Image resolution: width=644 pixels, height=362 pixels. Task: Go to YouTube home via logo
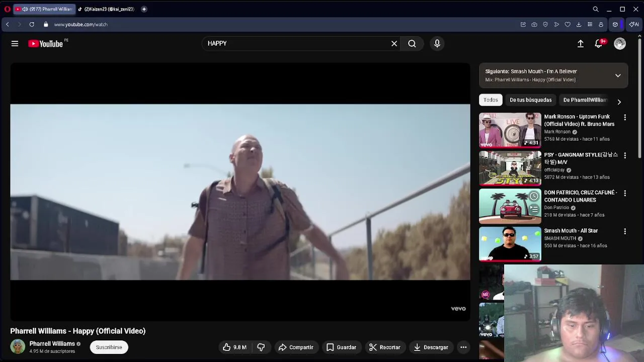pyautogui.click(x=45, y=44)
